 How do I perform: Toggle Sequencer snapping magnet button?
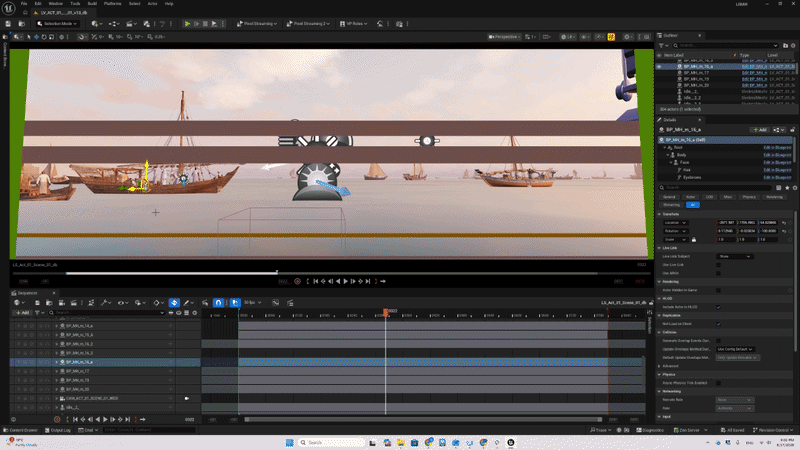point(218,303)
